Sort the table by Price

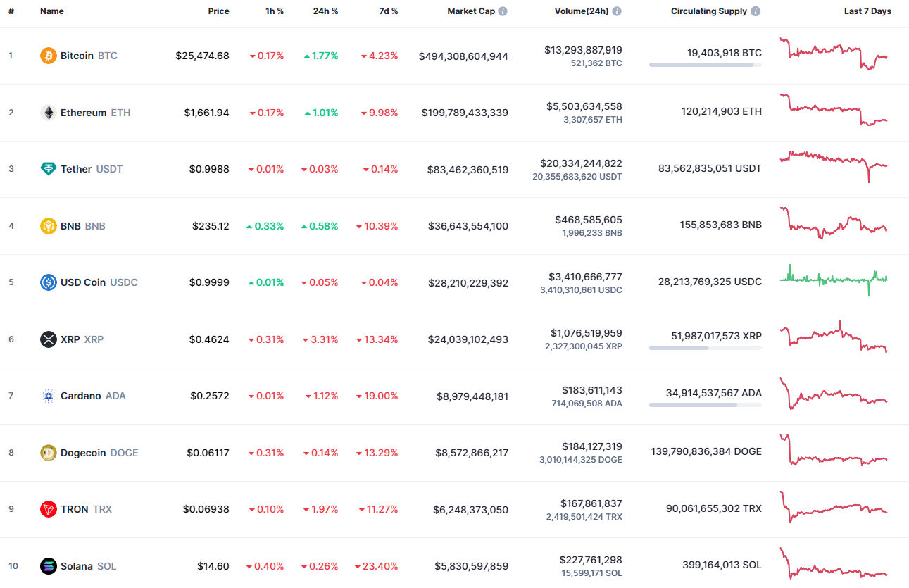pyautogui.click(x=218, y=11)
